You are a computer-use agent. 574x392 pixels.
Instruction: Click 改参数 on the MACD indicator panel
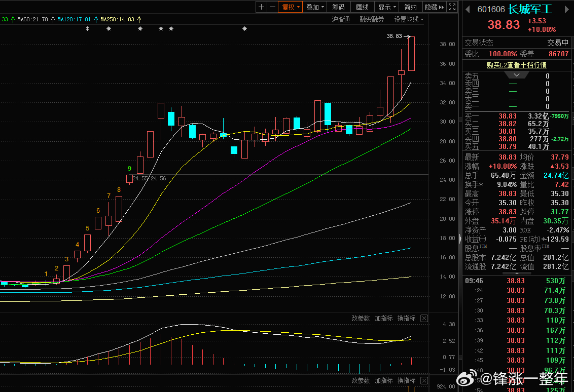click(361, 318)
